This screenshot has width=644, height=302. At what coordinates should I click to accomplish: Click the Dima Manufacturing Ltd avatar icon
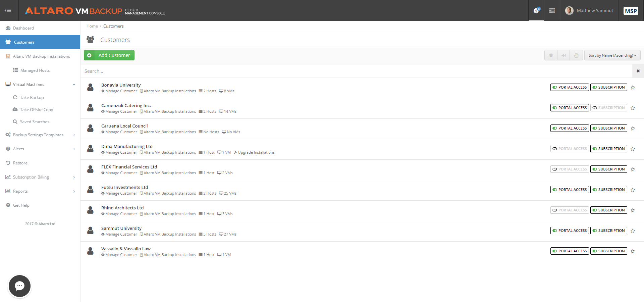click(90, 149)
